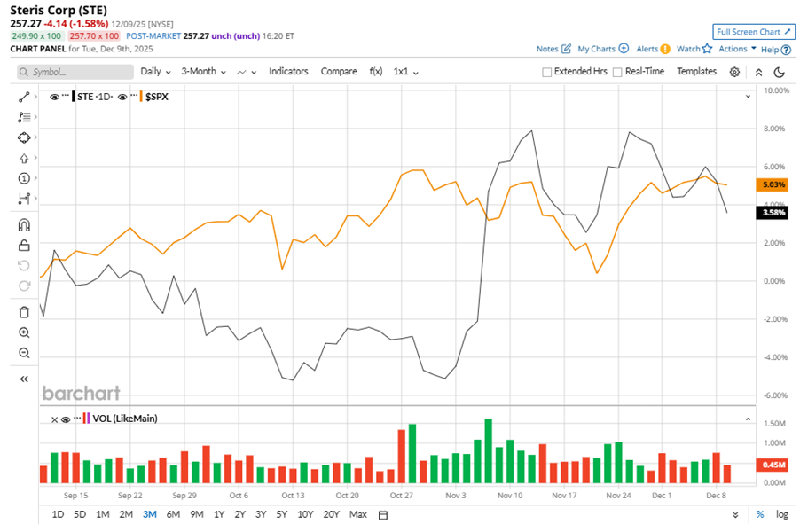Click STE black color swatch
This screenshot has width=800, height=532.
[x=74, y=97]
